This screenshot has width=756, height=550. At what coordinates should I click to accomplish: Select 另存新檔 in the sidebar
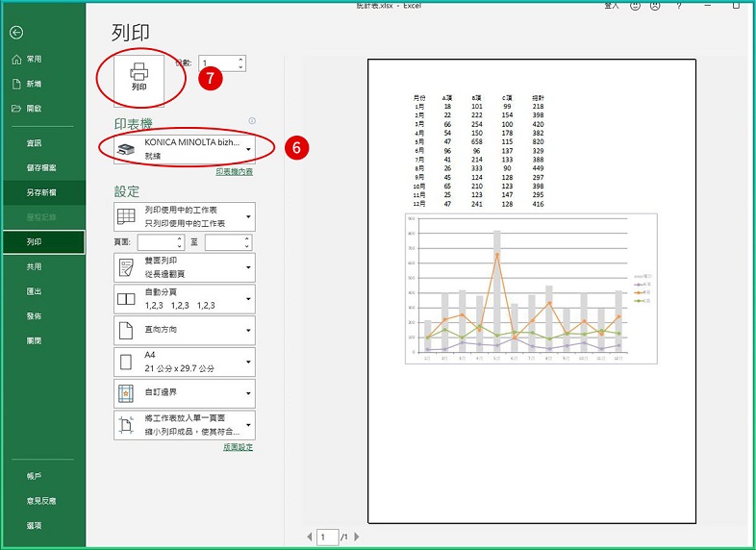click(43, 192)
